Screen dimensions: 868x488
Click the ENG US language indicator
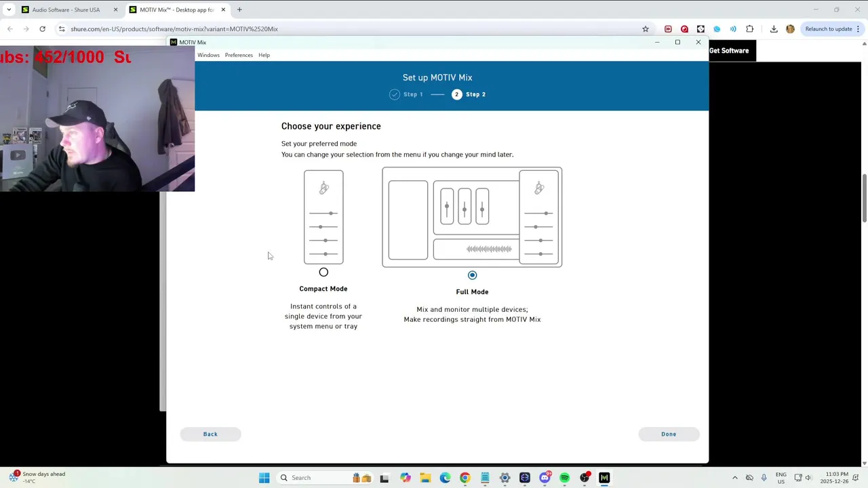click(781, 478)
